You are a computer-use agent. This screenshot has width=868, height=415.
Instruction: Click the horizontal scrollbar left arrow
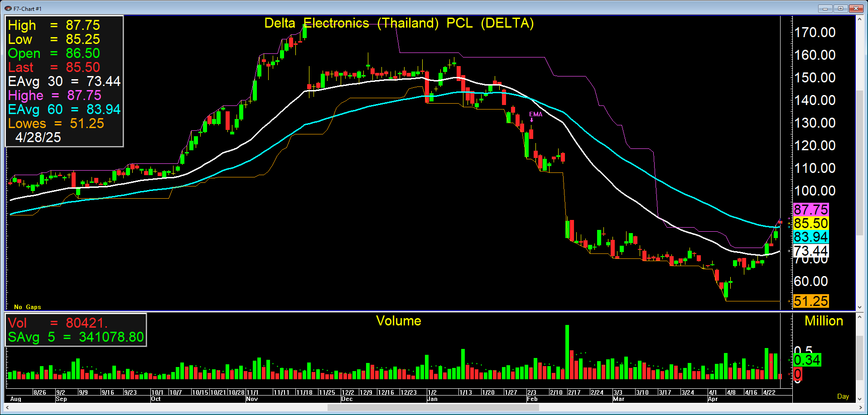(8, 408)
